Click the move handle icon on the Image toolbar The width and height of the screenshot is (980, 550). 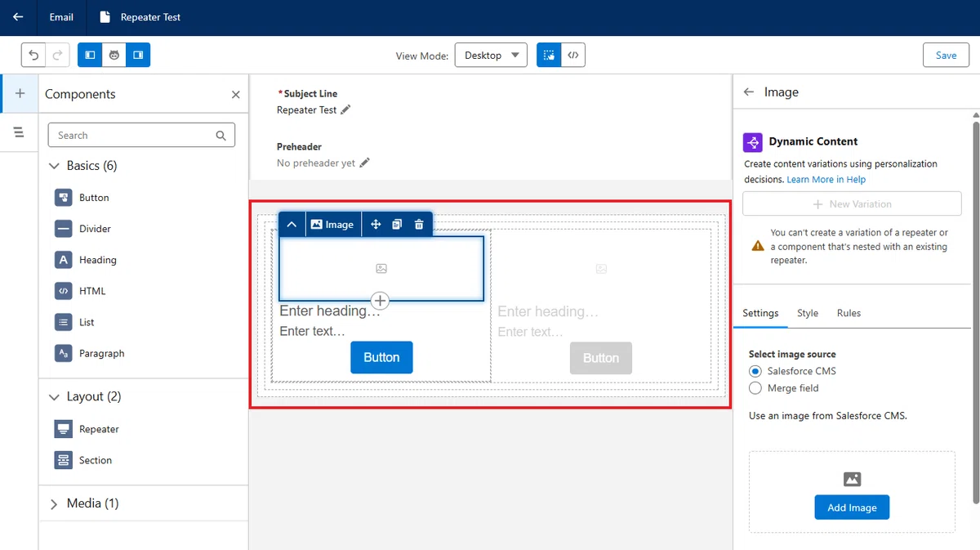click(x=376, y=224)
